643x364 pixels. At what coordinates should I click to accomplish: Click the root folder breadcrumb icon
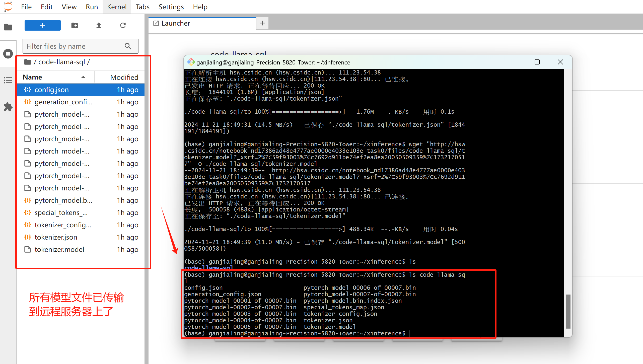[28, 62]
